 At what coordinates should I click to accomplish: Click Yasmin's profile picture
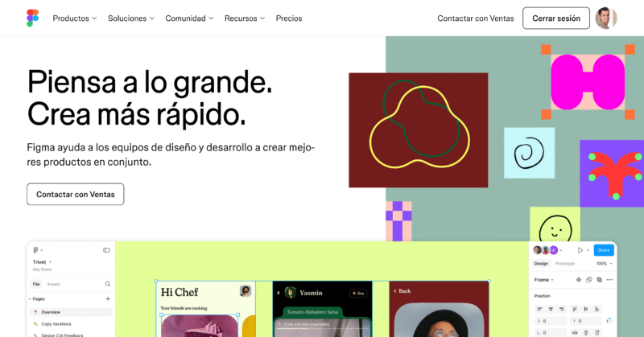coord(291,292)
